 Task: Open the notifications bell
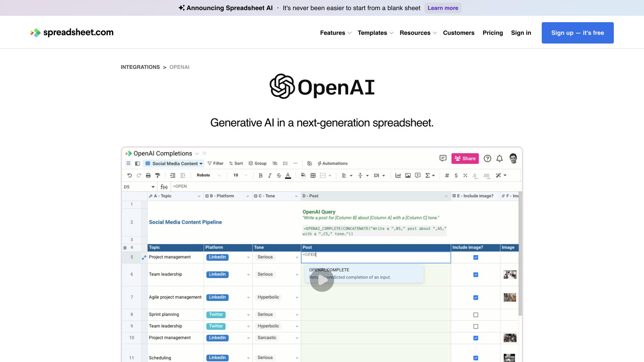tap(499, 158)
